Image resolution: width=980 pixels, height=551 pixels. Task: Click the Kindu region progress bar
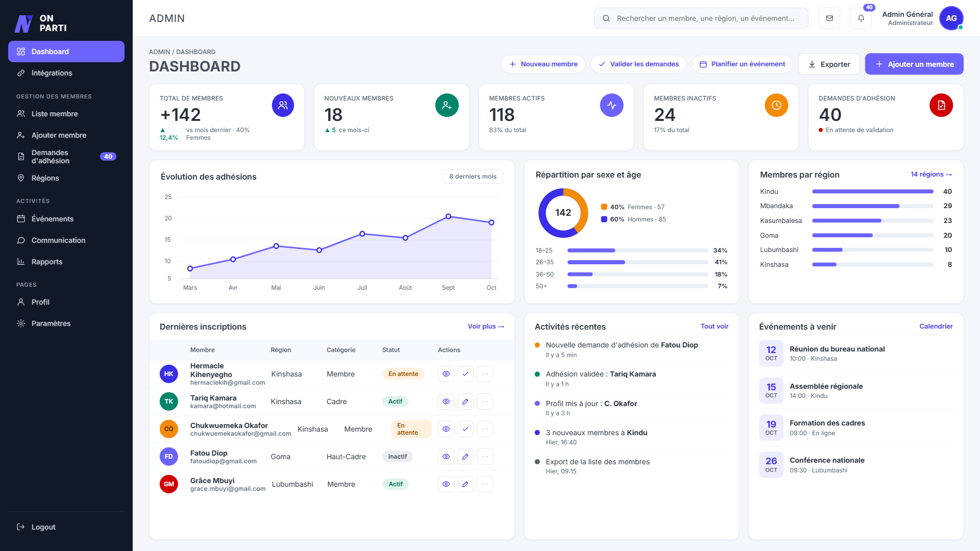[873, 192]
